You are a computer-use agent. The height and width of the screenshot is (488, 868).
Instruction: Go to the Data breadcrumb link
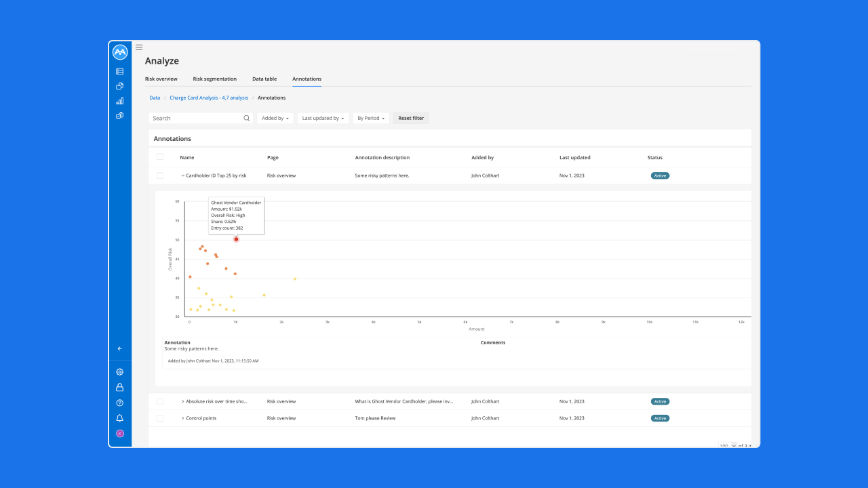pos(155,98)
